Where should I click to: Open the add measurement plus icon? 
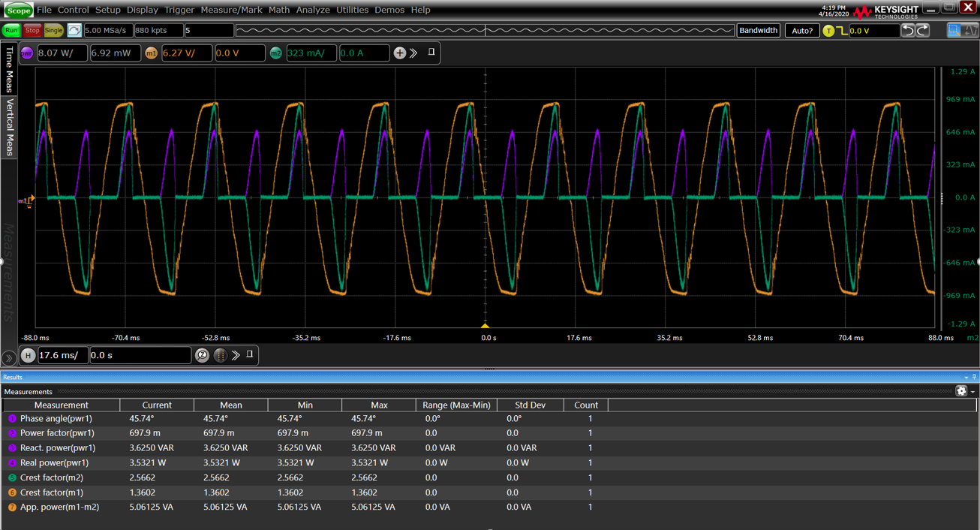point(400,53)
